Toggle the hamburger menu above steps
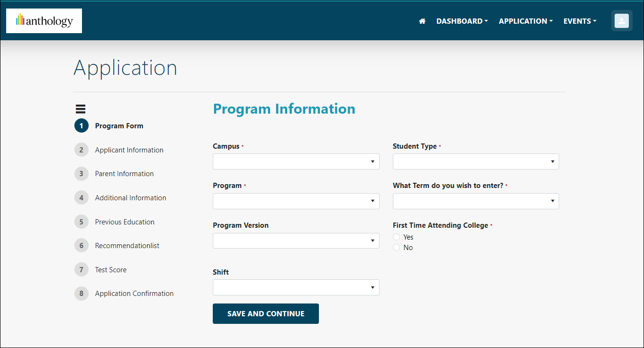 (x=81, y=109)
